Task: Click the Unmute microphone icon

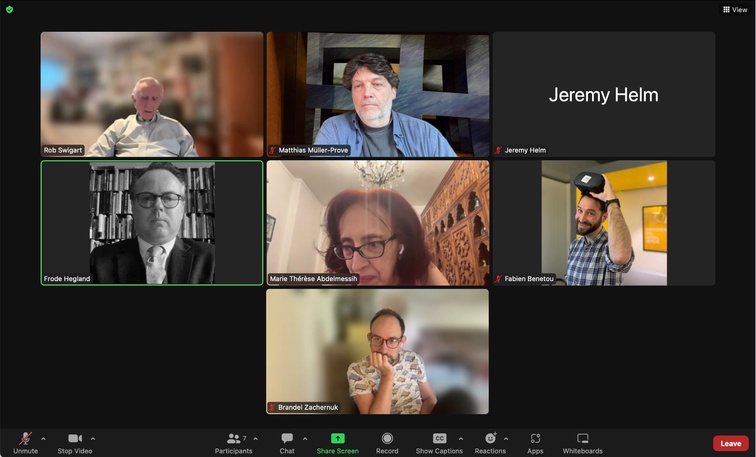Action: [x=25, y=439]
